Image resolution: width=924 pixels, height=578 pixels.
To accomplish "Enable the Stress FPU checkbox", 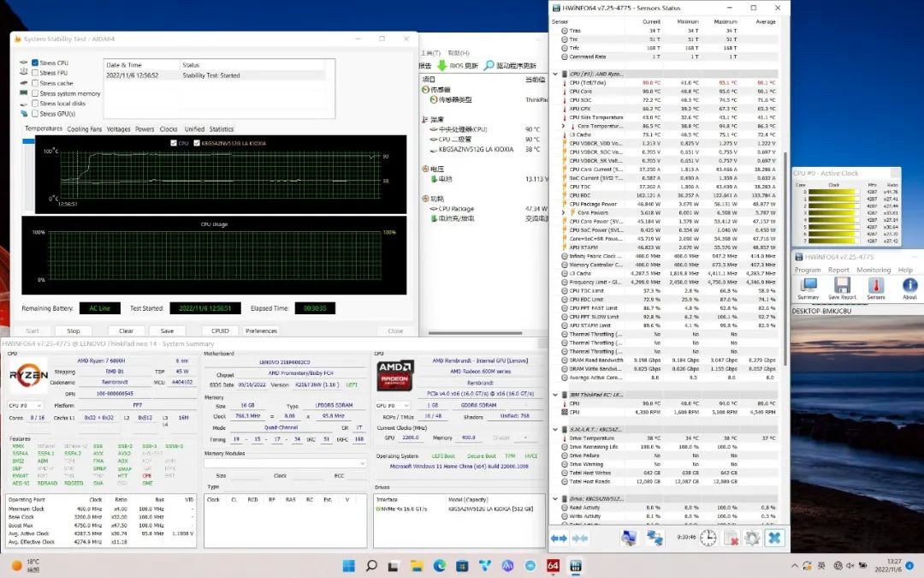I will pos(35,74).
